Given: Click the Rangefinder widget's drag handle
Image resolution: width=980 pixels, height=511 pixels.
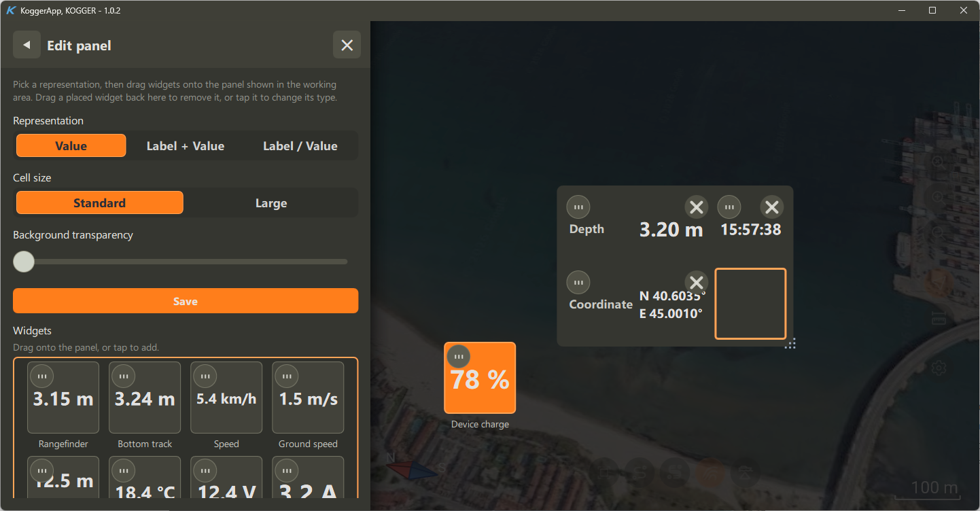Looking at the screenshot, I should [42, 376].
